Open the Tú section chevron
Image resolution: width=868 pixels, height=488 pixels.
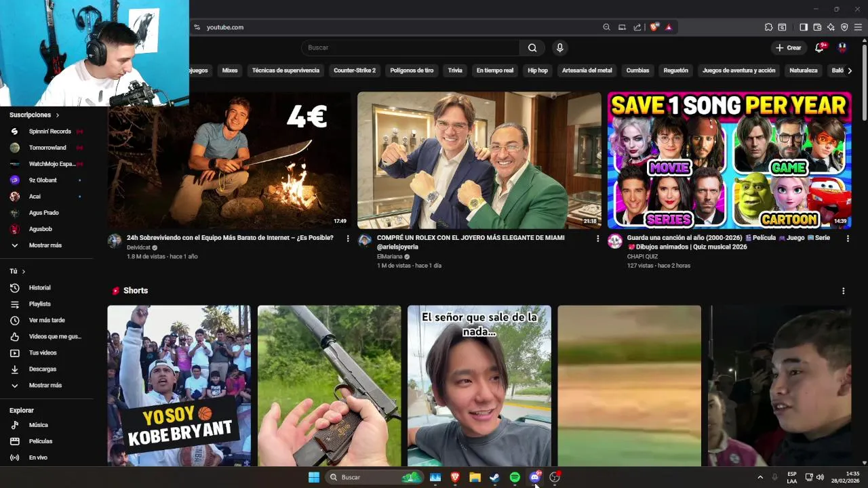click(24, 271)
